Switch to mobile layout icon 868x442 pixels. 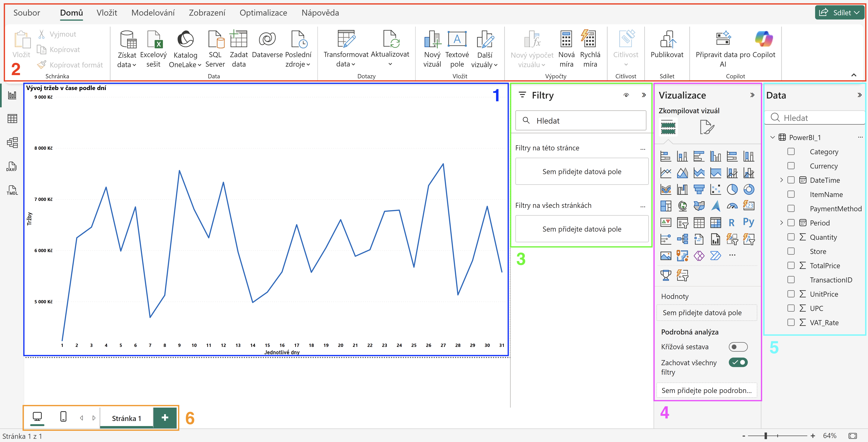(x=63, y=417)
